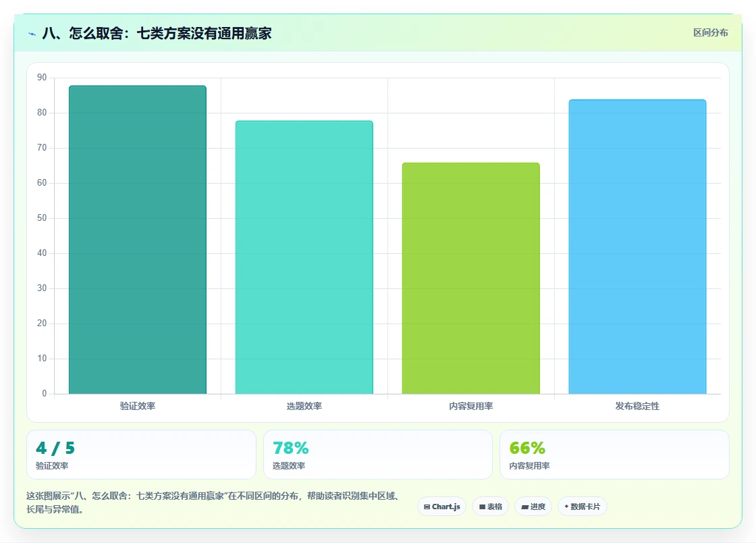Click the 验证效率 bar in the chart

[x=138, y=240]
